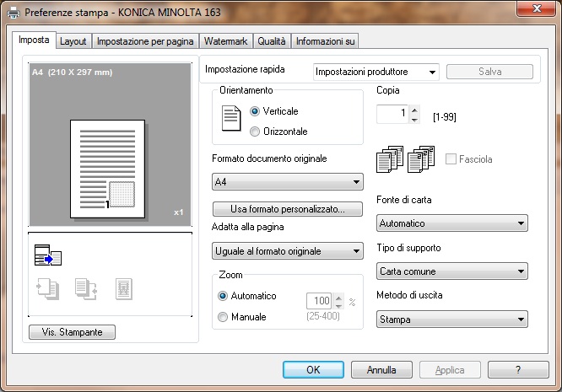Click the portrait orientation page icon

[x=231, y=118]
